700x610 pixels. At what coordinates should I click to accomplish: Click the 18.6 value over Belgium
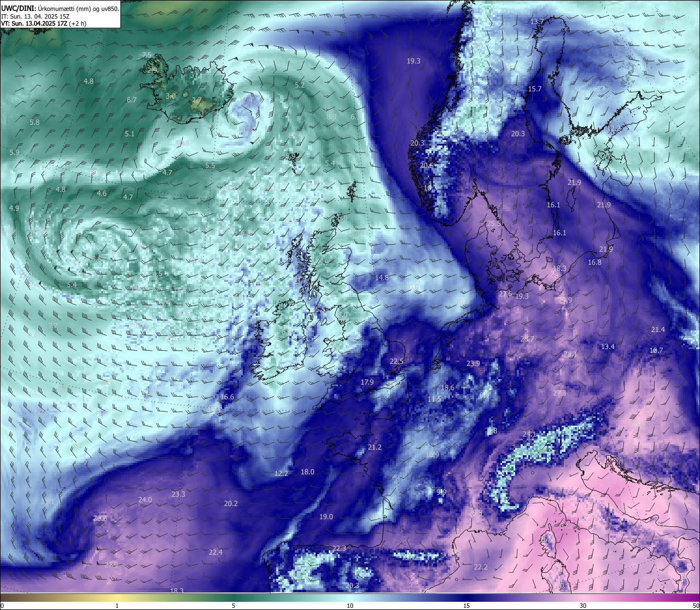[x=447, y=388]
